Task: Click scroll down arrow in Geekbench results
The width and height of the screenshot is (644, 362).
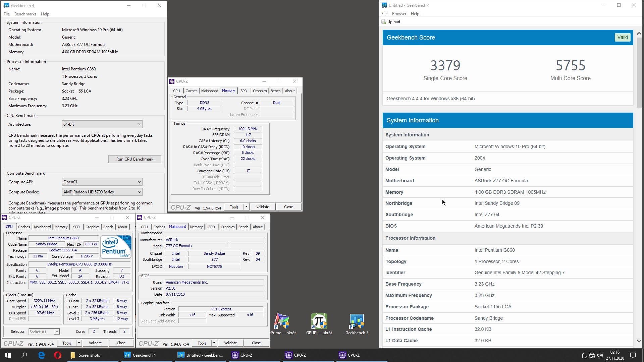Action: 639,341
